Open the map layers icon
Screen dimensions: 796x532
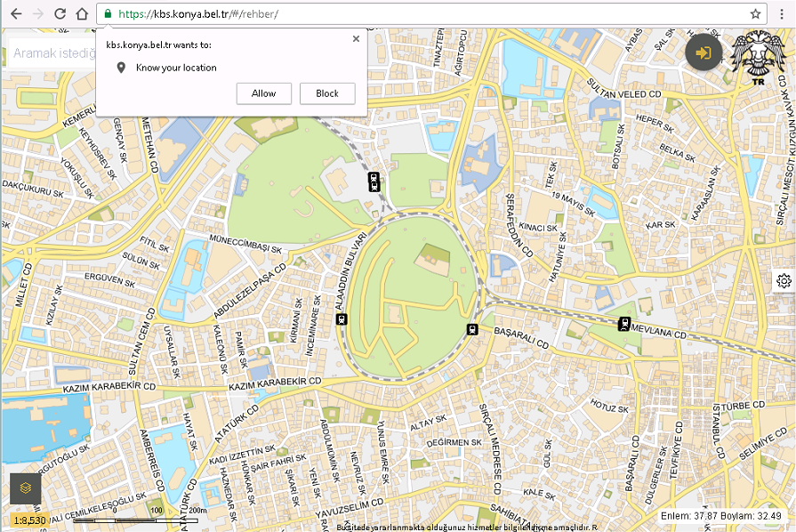pos(26,488)
